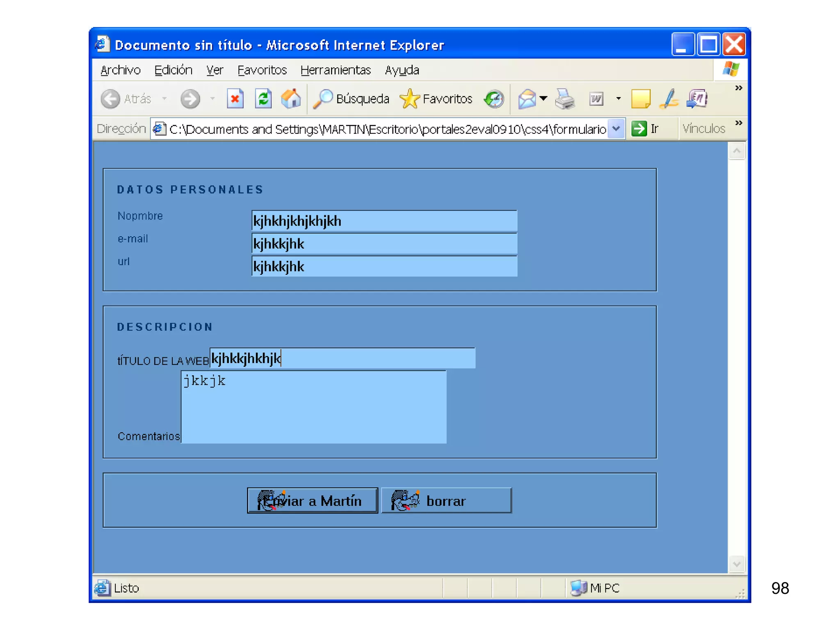This screenshot has height=630, width=840.
Task: Click the e-mail input field
Action: tap(384, 244)
